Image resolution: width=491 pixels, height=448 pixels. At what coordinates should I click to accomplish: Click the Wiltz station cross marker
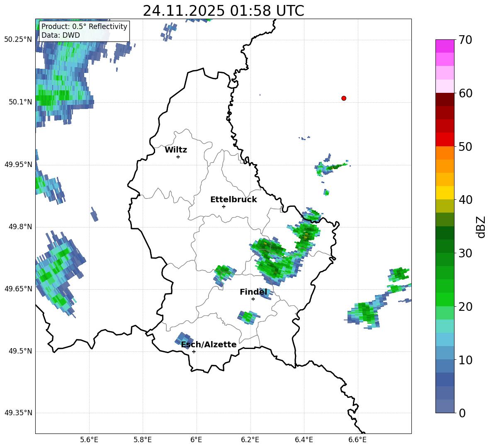[178, 157]
